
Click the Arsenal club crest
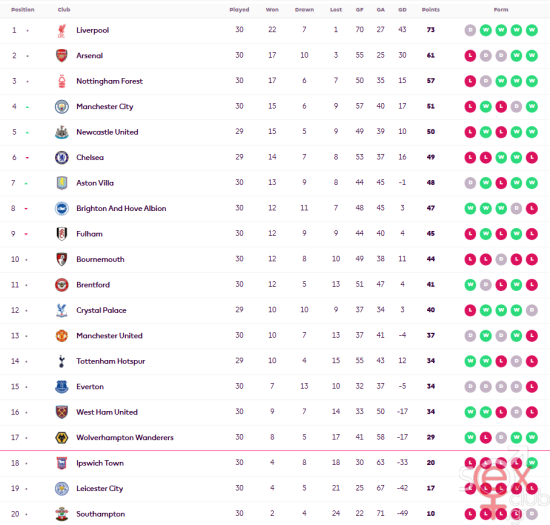coord(62,55)
